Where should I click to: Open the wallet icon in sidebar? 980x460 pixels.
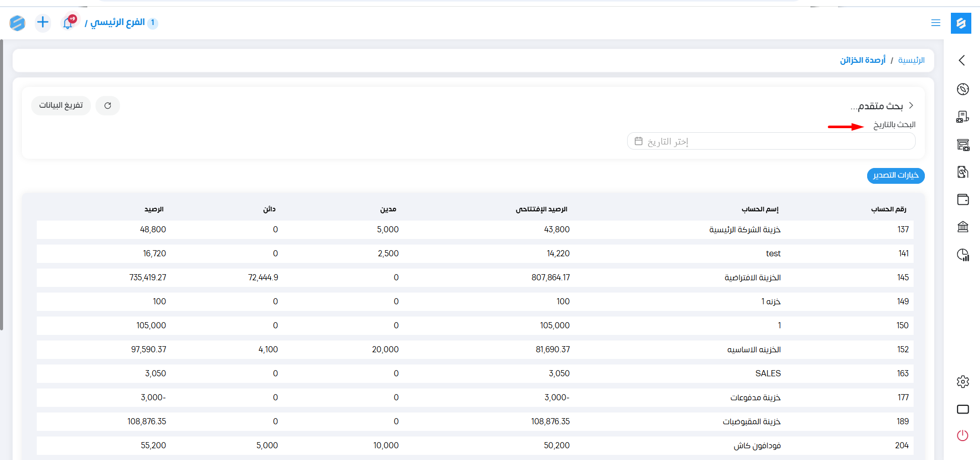[x=963, y=200]
